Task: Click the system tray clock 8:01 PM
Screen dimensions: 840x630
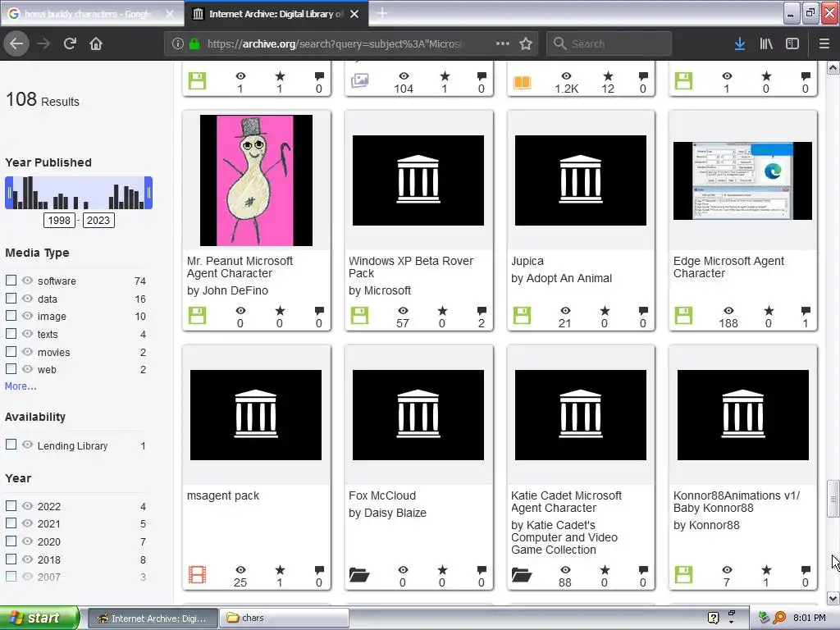Action: pyautogui.click(x=810, y=618)
